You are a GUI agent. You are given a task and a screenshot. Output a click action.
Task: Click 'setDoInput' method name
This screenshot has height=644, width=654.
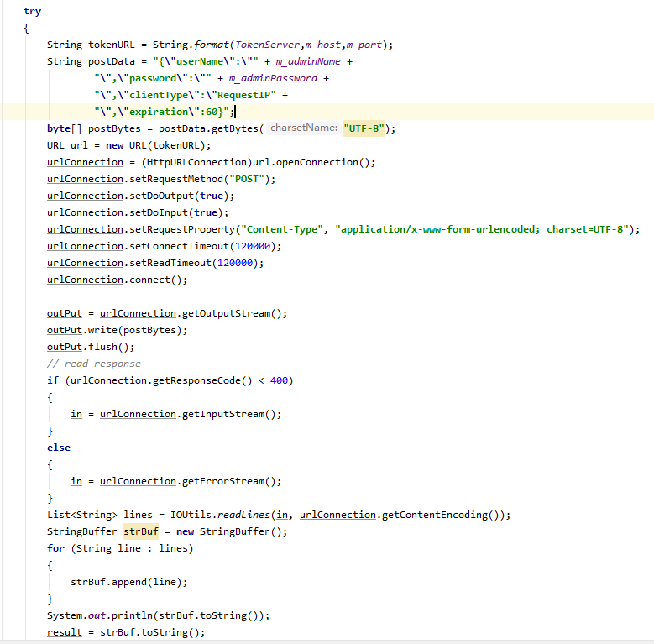(159, 212)
